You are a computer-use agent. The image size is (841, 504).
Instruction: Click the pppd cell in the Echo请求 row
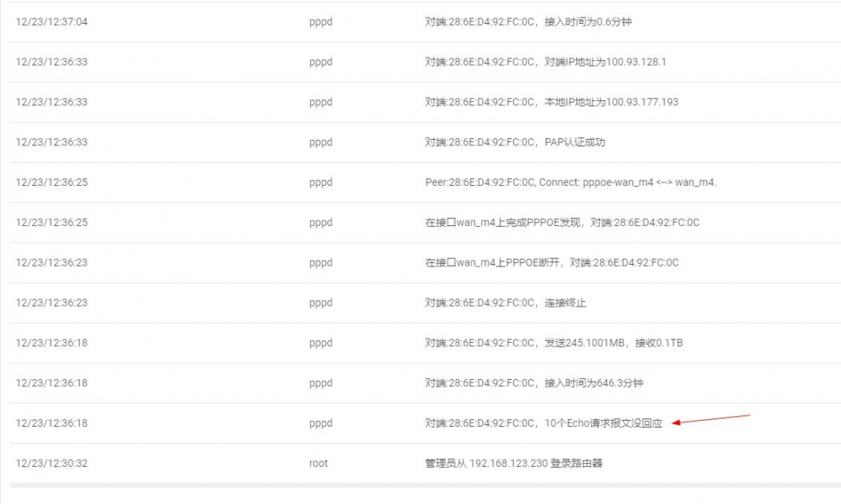pyautogui.click(x=321, y=423)
